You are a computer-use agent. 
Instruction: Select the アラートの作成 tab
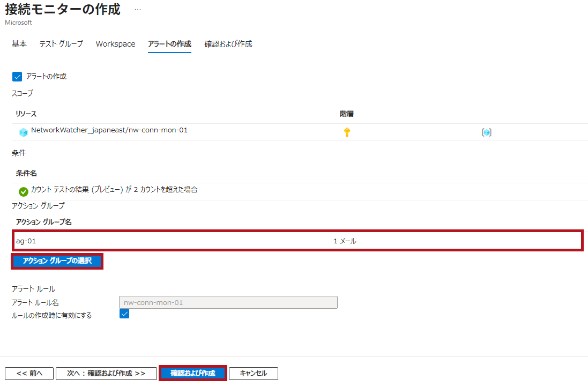pyautogui.click(x=169, y=44)
